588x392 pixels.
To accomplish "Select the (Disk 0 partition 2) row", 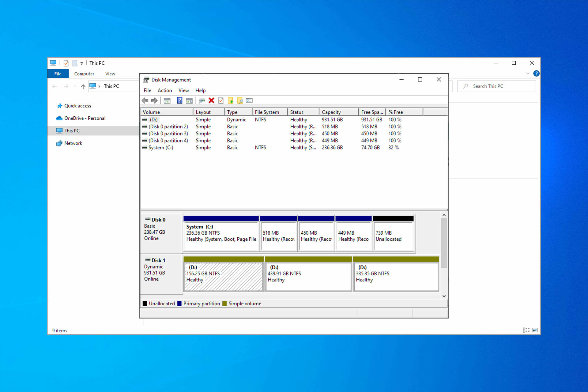I will click(x=294, y=126).
